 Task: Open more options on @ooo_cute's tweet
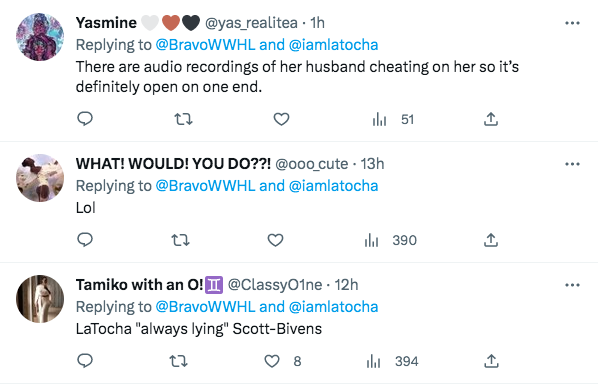572,164
